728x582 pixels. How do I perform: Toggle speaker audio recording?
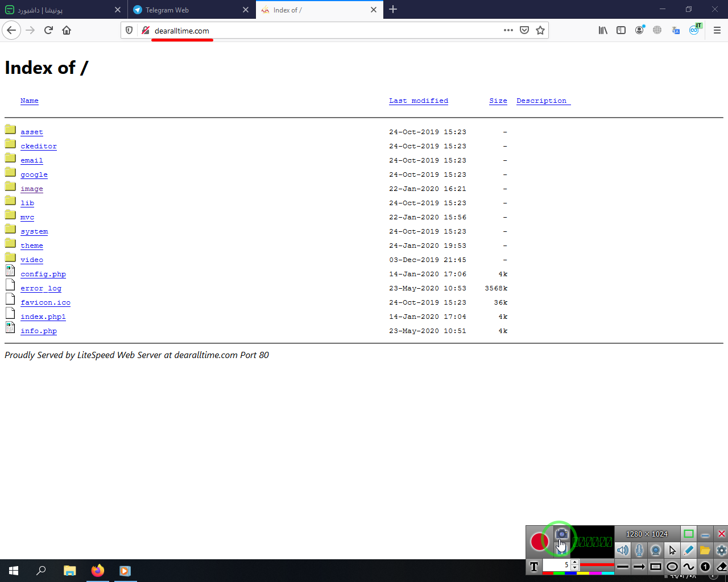623,550
